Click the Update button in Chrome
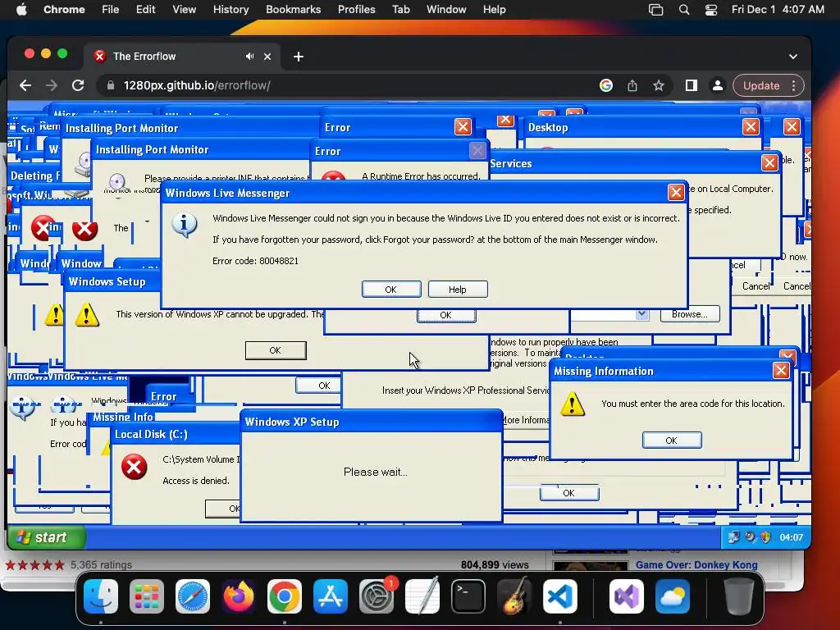This screenshot has height=630, width=840. [761, 85]
